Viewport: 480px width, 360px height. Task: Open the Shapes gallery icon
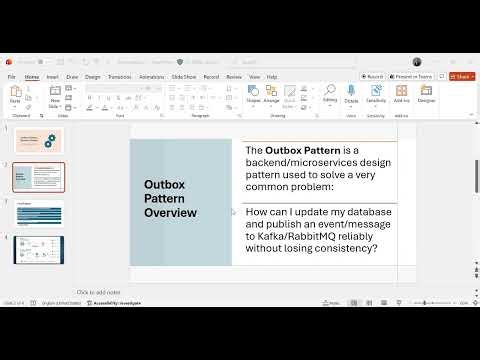click(x=253, y=91)
